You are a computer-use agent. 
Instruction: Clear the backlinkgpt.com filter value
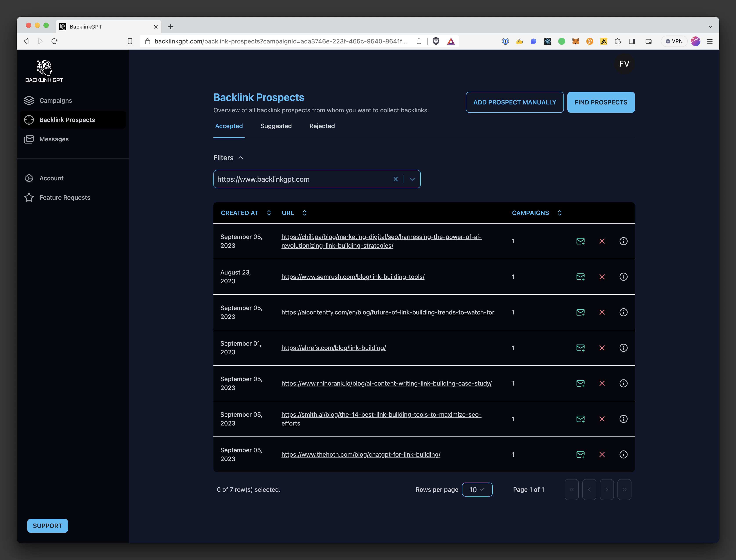click(x=395, y=179)
